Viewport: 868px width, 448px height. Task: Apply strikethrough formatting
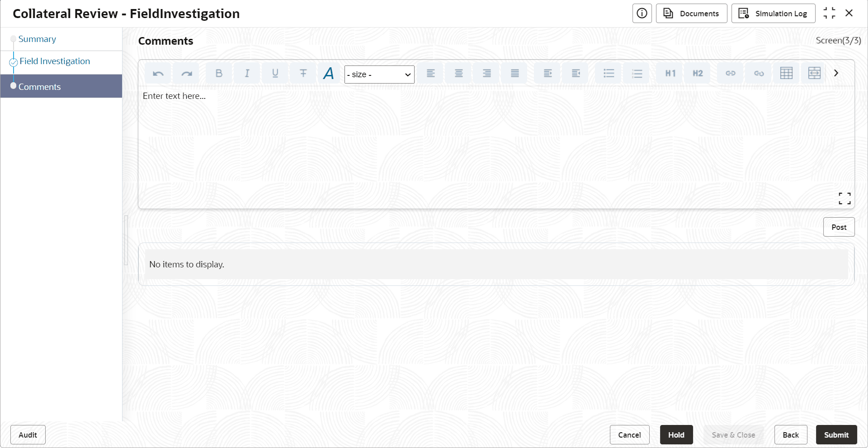coord(303,73)
